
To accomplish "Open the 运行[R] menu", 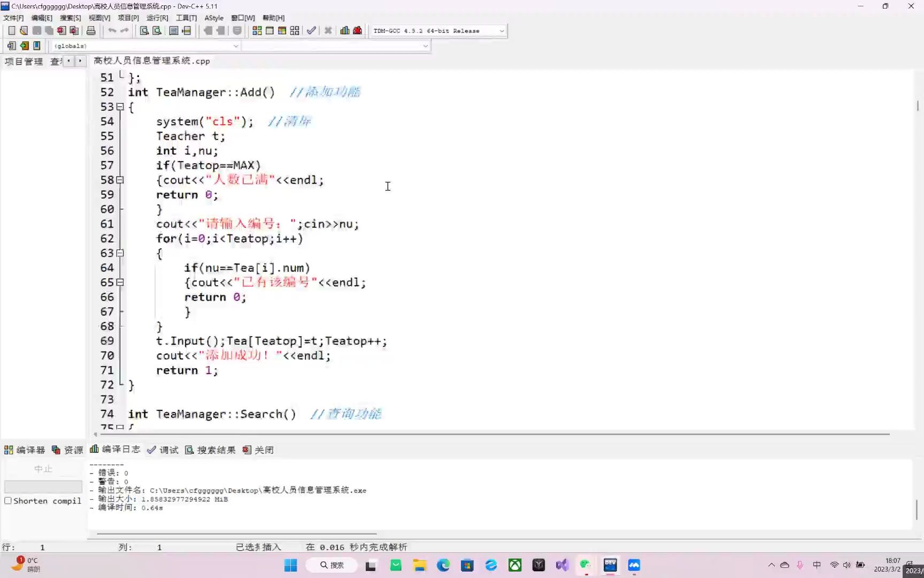I will [157, 18].
